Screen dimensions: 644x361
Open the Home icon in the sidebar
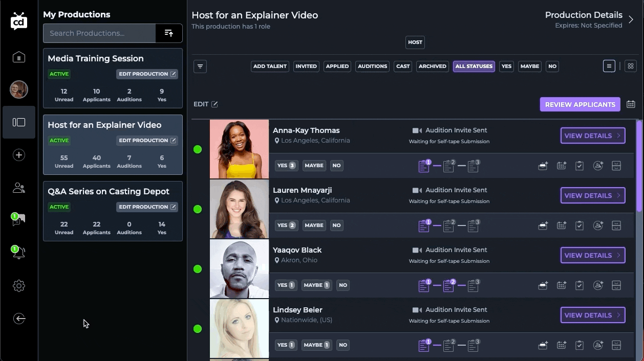pos(19,57)
